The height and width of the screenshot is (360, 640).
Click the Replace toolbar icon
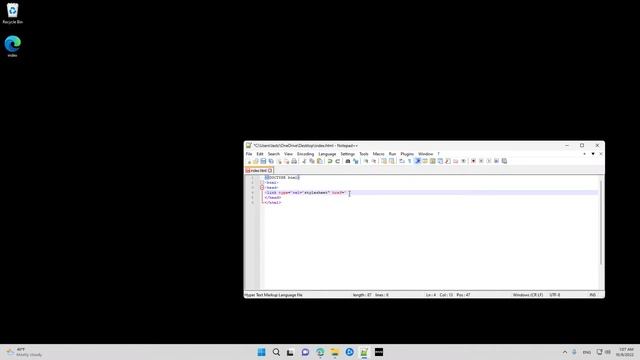click(356, 161)
